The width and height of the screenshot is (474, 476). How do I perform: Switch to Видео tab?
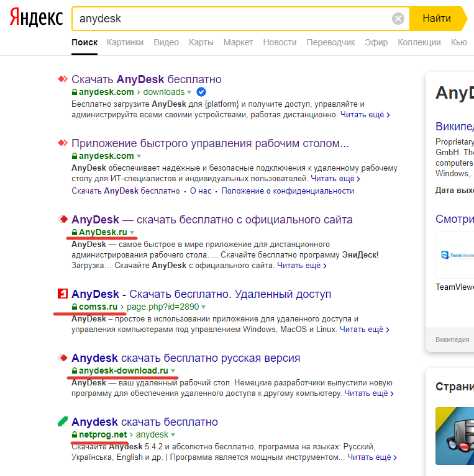click(166, 42)
